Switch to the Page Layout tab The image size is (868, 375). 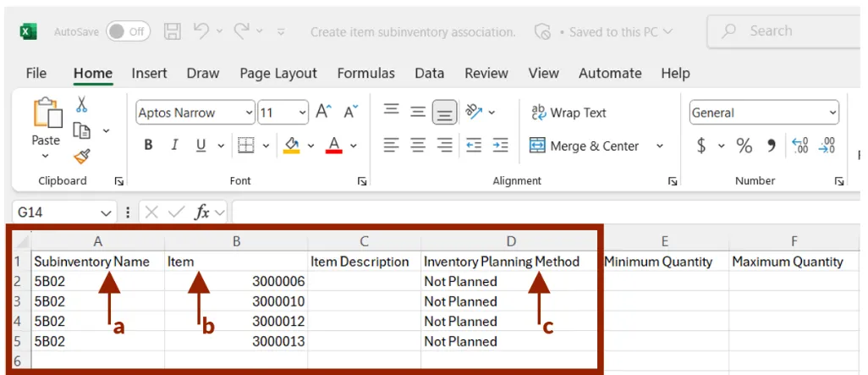point(277,74)
